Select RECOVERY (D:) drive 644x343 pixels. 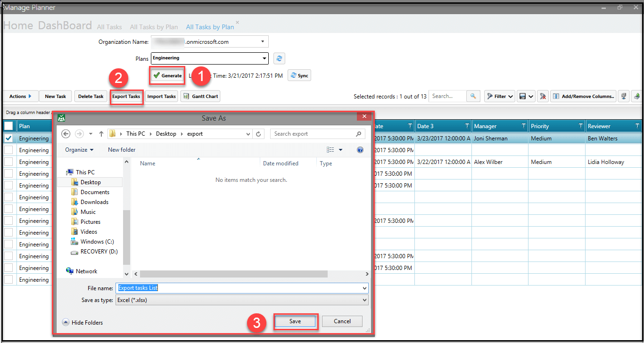(94, 252)
